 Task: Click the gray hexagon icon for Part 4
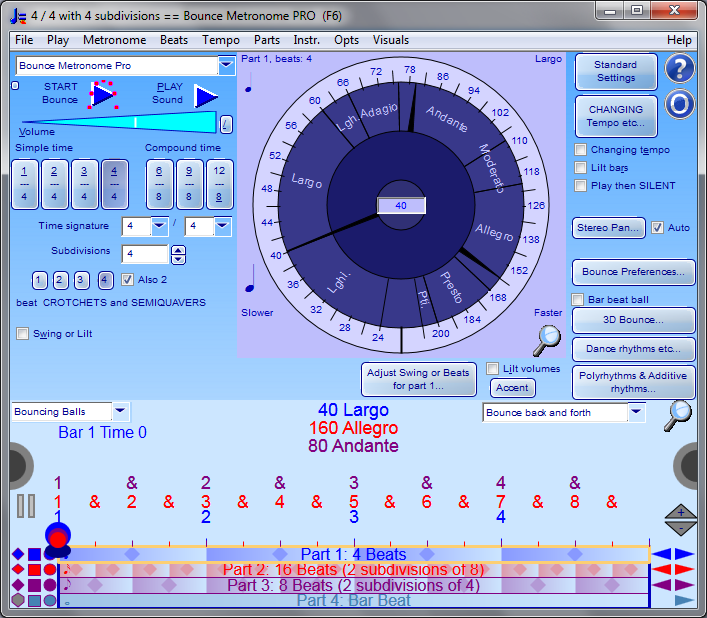point(18,600)
